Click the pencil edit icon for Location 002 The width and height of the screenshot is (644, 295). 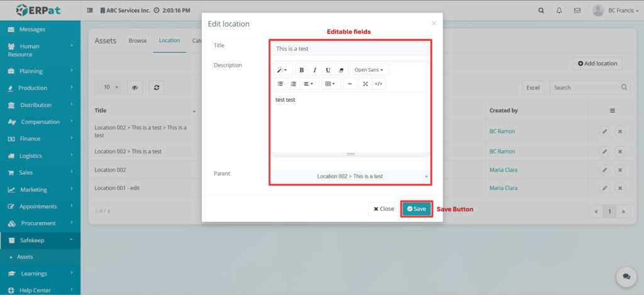coord(604,169)
